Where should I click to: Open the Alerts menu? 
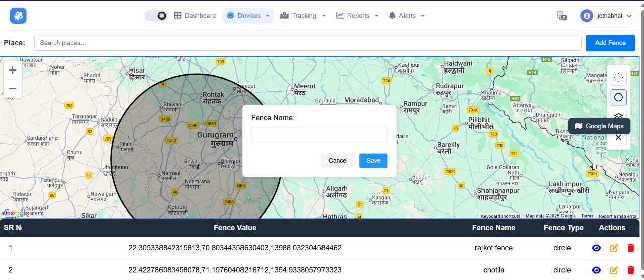point(407,16)
